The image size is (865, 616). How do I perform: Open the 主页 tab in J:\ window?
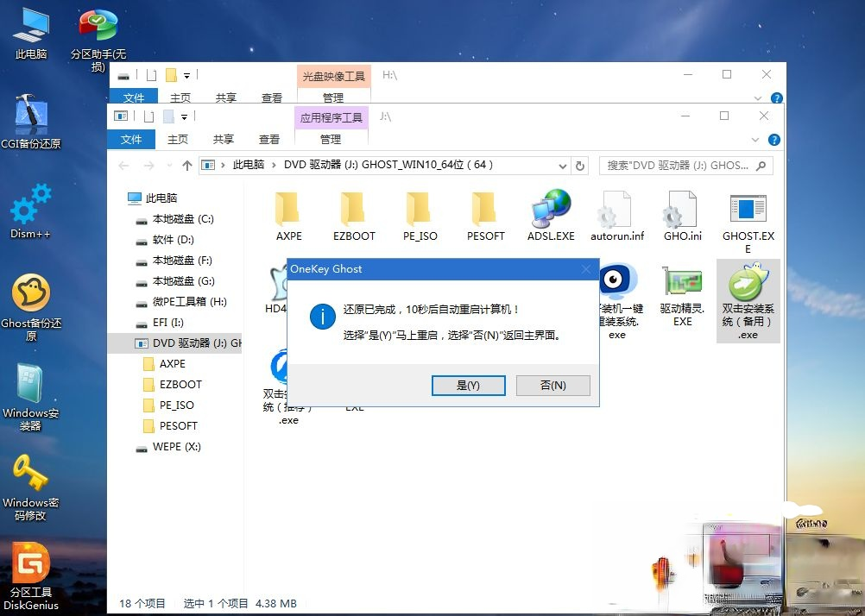click(x=178, y=140)
